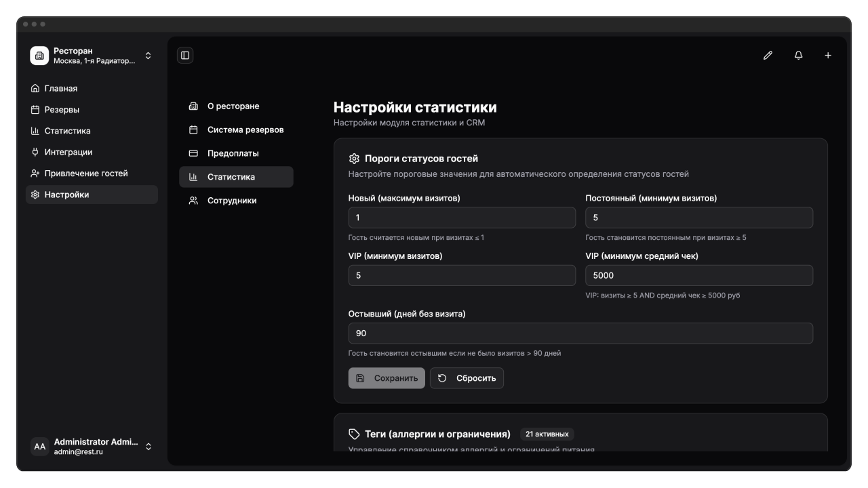Click the pencil edit icon
Viewport: 868px width, 488px height.
[x=768, y=56]
